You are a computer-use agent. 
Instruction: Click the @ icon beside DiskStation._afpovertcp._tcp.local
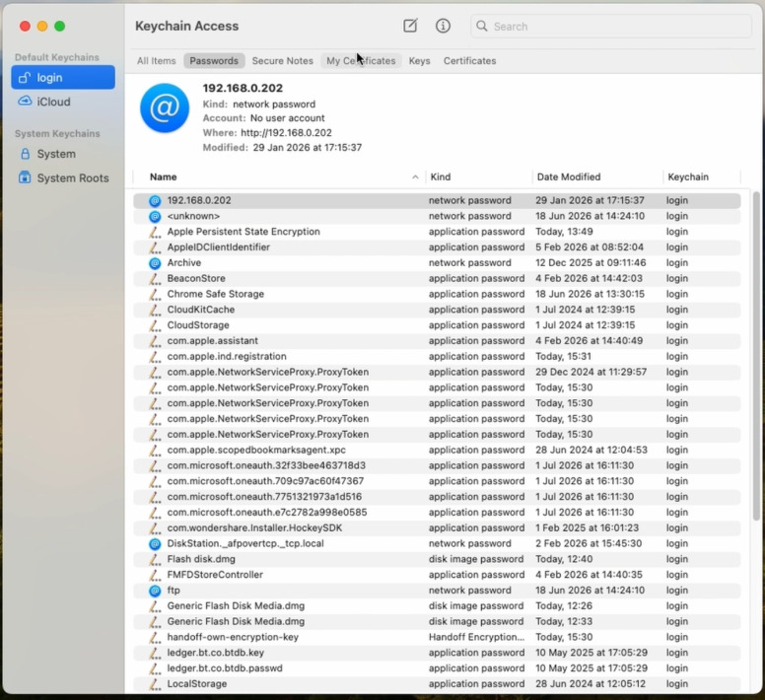point(155,544)
